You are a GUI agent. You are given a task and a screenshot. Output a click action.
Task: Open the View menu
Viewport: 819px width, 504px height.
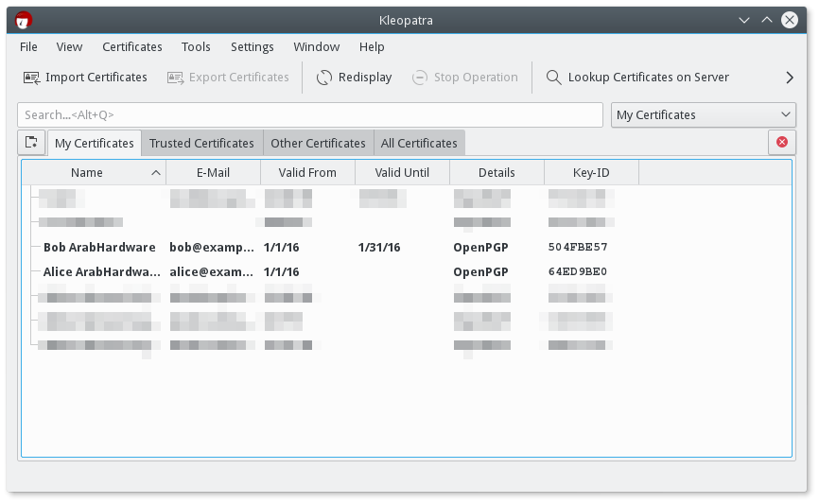click(69, 47)
